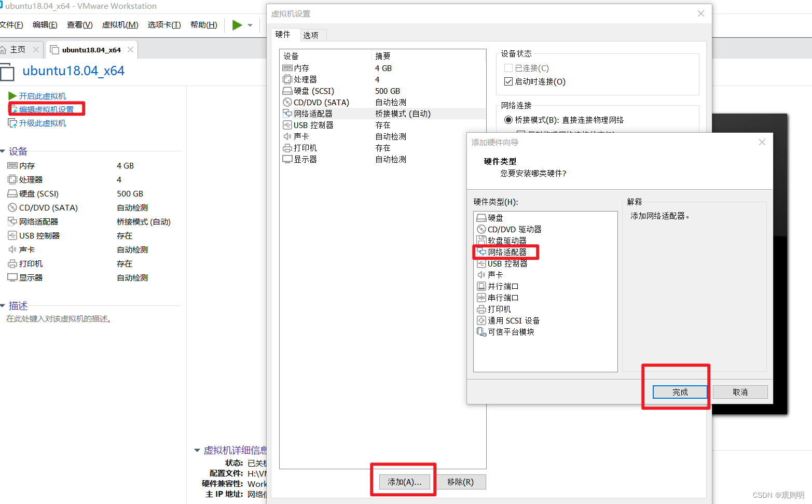Select 桥接模式(B) radio button
The image size is (812, 504).
pos(508,120)
